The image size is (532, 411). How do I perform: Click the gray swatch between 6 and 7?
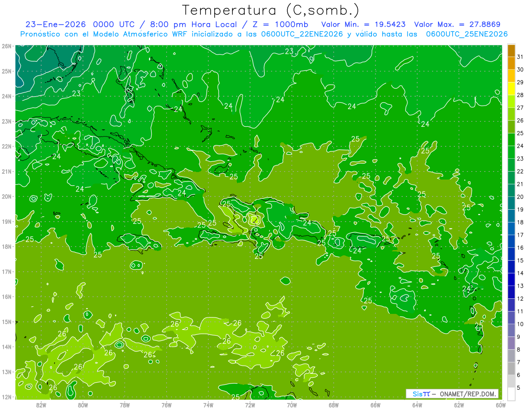tap(511, 368)
